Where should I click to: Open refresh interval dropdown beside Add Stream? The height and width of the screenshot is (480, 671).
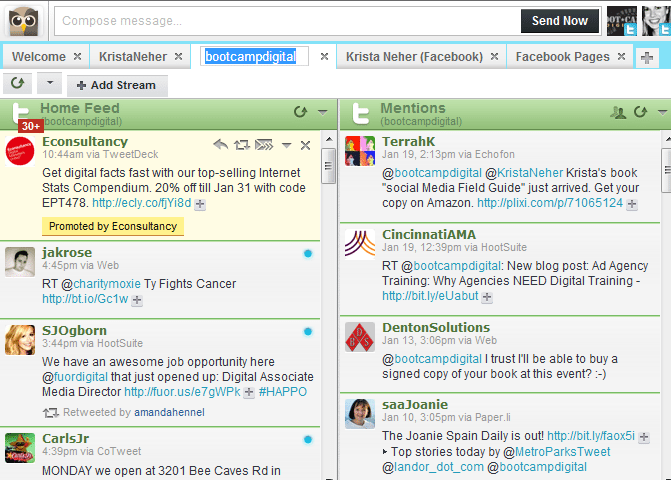coord(49,84)
